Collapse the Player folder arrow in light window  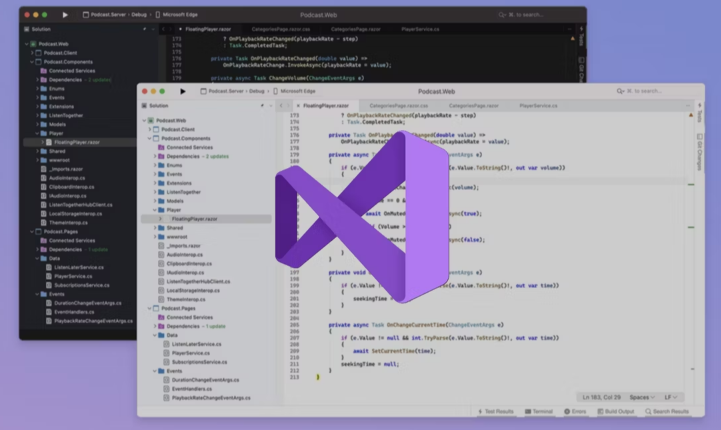coord(155,210)
